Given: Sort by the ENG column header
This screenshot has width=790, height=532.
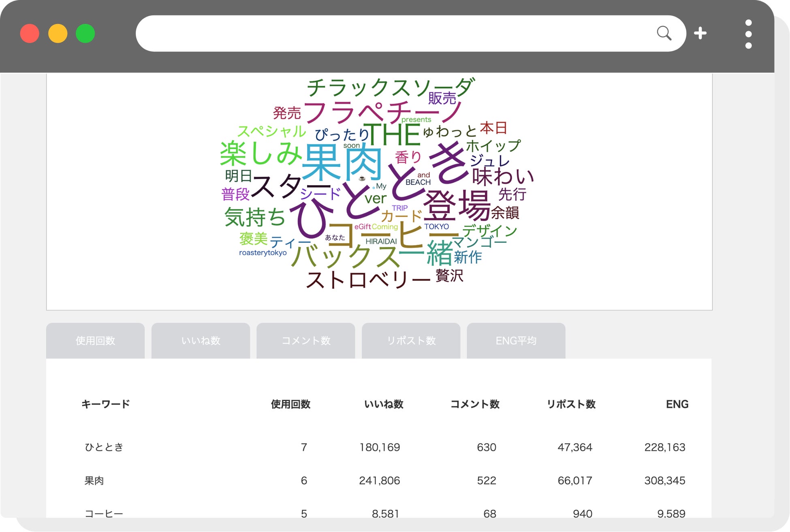Looking at the screenshot, I should coord(677,404).
